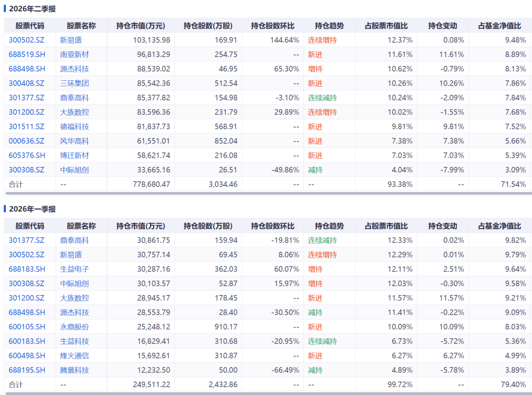Image resolution: width=532 pixels, height=395 pixels.
Task: Click 生益科技 stock name link
Action: [x=74, y=341]
